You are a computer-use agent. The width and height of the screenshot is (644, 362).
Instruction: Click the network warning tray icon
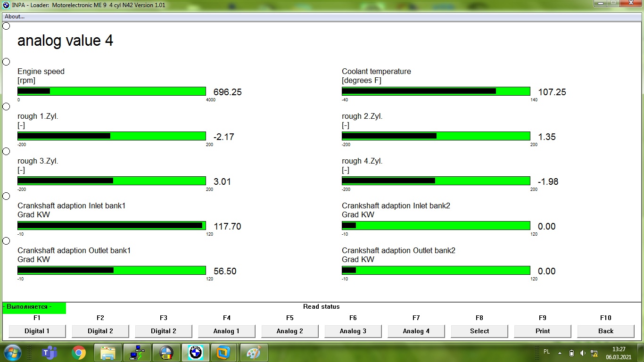click(x=593, y=353)
